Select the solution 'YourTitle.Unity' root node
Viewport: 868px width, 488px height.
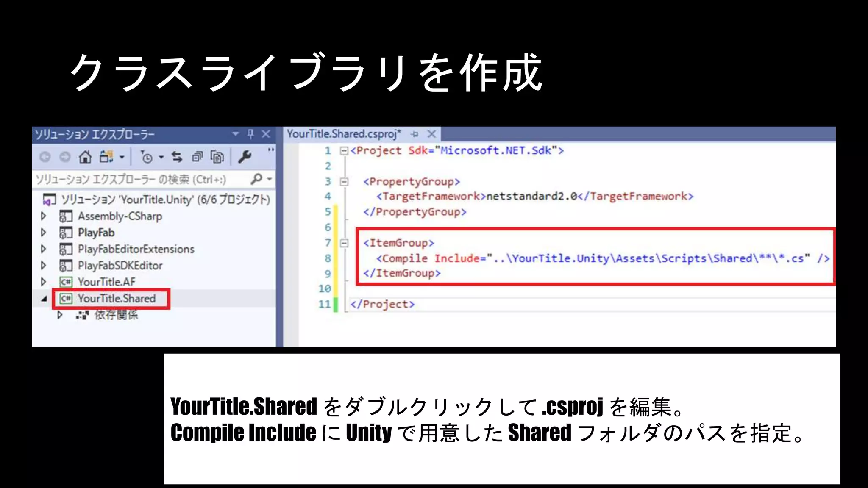(165, 199)
